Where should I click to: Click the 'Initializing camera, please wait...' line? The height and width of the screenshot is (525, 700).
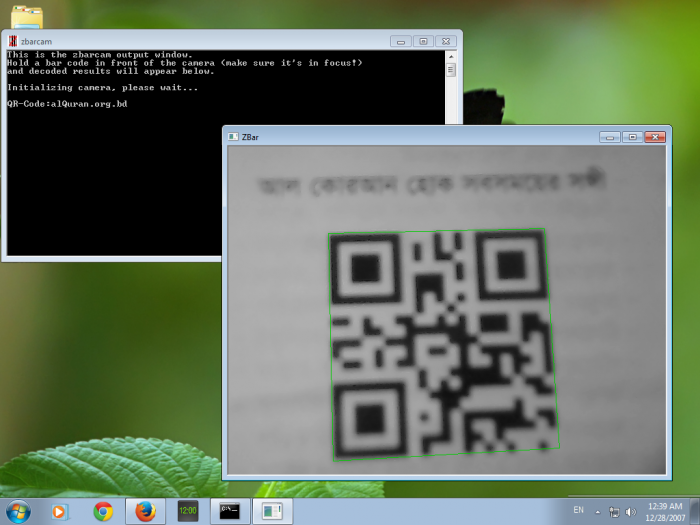(102, 88)
